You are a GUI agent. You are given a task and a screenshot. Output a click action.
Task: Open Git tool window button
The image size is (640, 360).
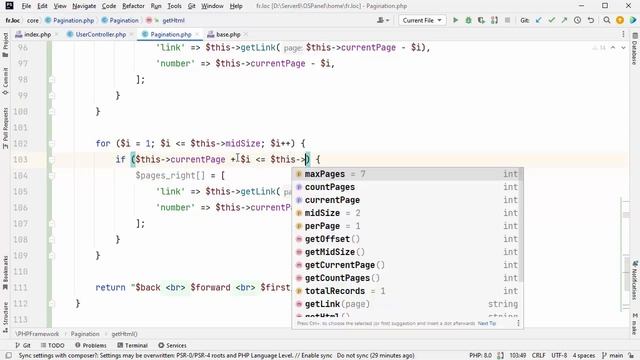23,345
